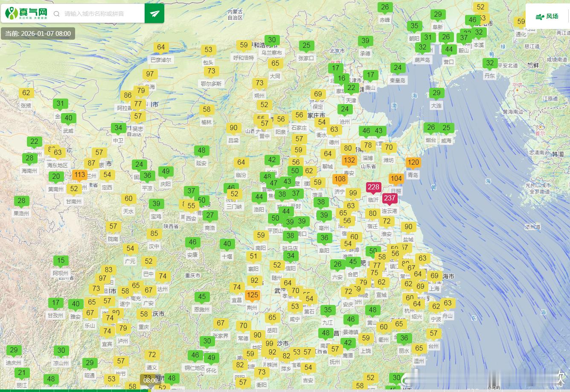The image size is (570, 392).
Task: Select the 72 marker at 淮安
Action: (387, 221)
